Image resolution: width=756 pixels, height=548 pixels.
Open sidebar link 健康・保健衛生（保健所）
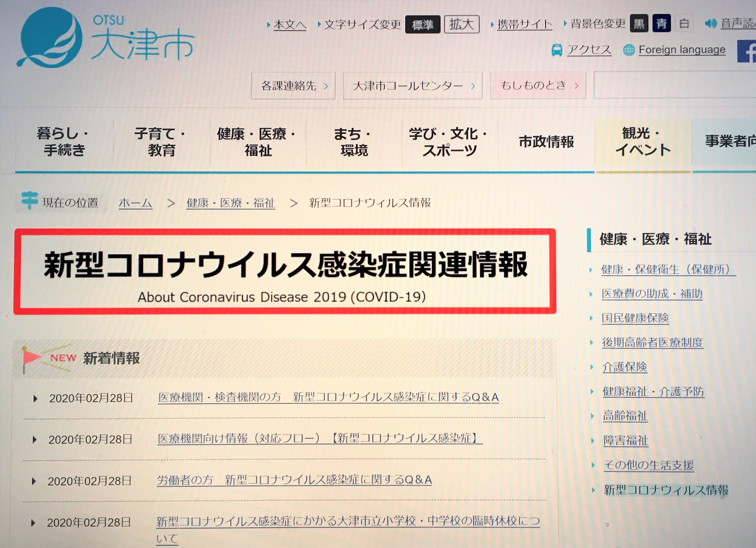pos(668,269)
